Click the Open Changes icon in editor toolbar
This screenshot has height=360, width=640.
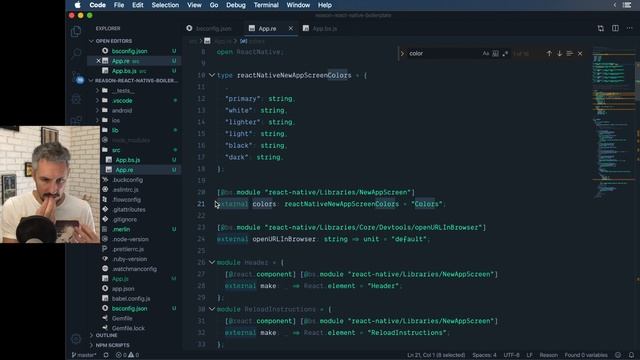pos(601,28)
